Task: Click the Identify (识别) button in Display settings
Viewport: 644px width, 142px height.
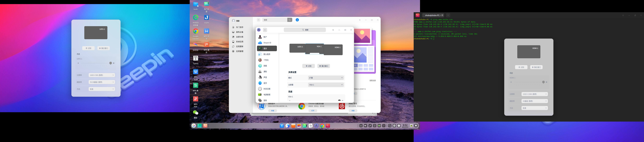Action: [x=308, y=66]
